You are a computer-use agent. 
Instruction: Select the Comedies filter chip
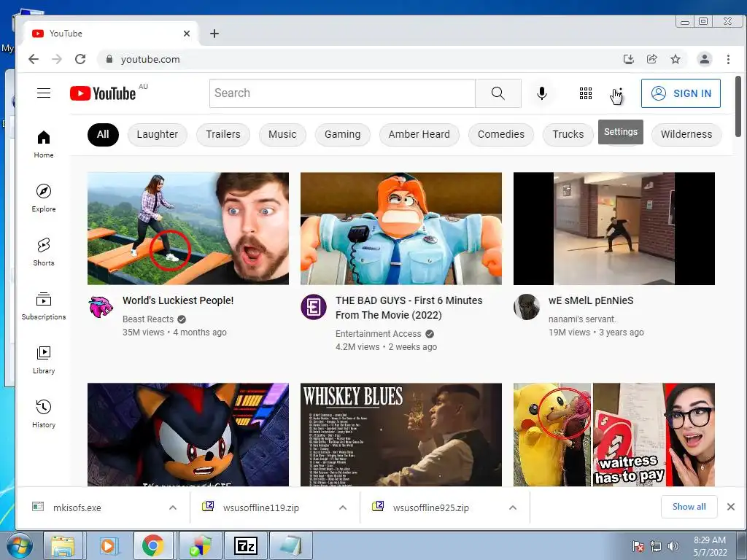(x=501, y=134)
